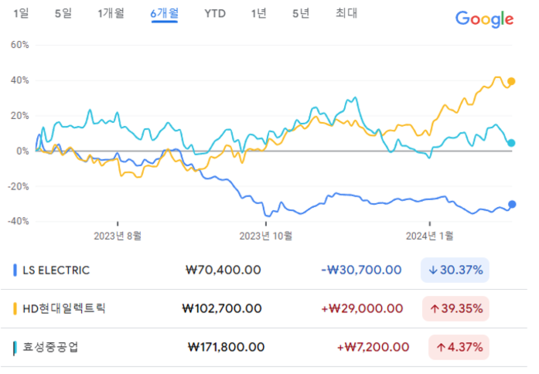The width and height of the screenshot is (539, 374).
Task: Open the 5년 range tab
Action: click(301, 13)
